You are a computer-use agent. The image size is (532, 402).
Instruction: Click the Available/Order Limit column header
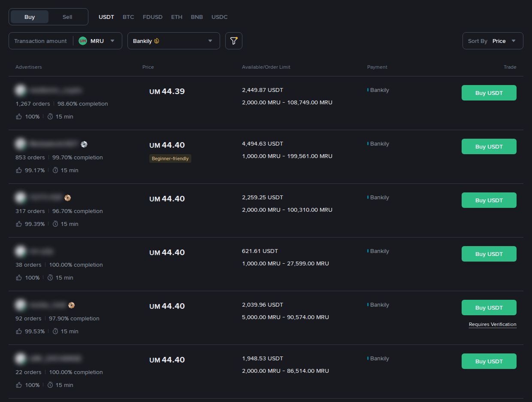click(x=266, y=67)
